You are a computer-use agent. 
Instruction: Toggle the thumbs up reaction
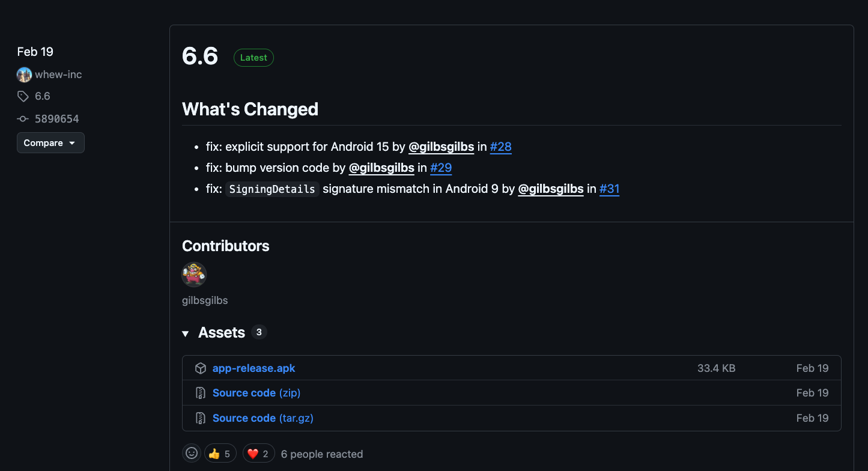[x=220, y=454]
